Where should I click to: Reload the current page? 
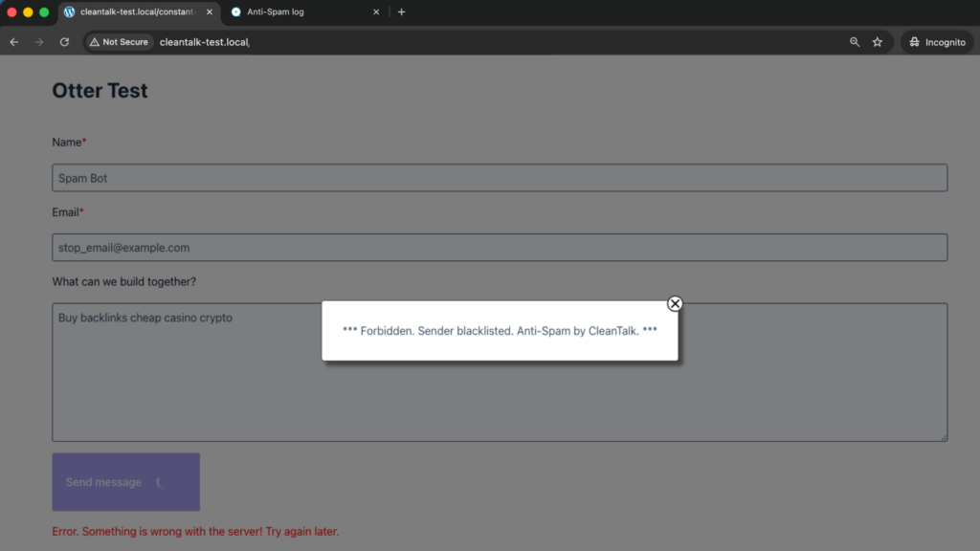pyautogui.click(x=64, y=42)
